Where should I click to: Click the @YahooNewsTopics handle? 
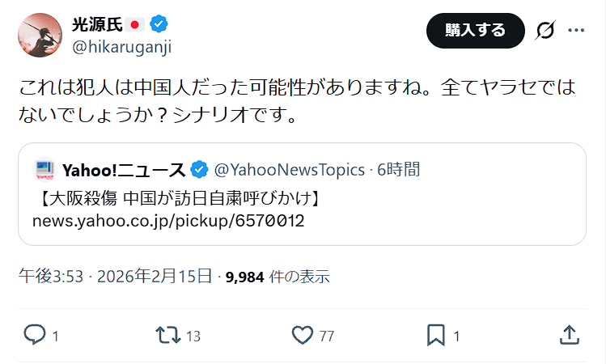(289, 170)
